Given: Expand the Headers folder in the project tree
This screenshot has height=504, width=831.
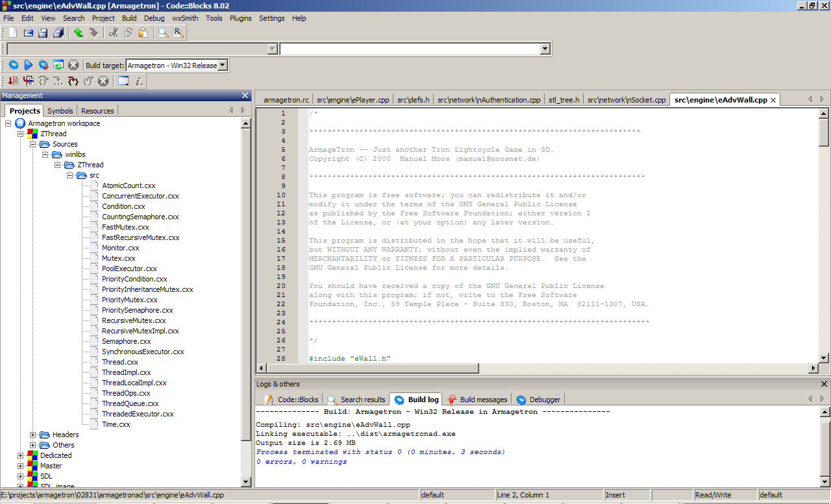Looking at the screenshot, I should coord(32,435).
